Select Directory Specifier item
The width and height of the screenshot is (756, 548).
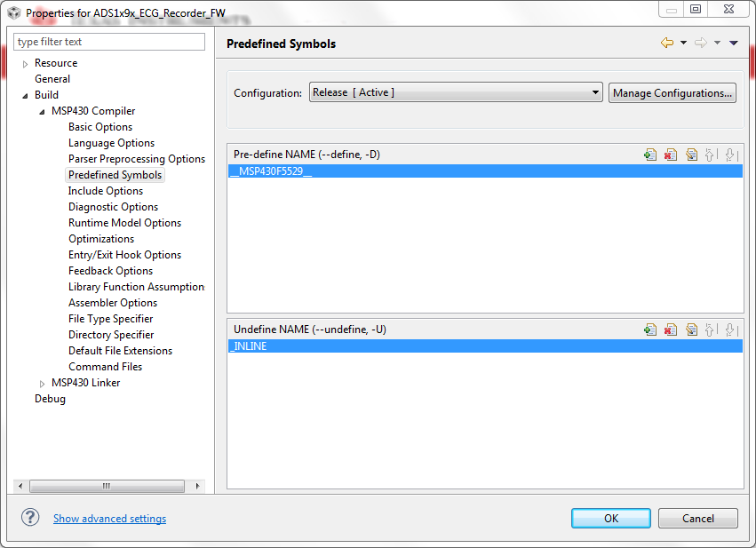click(111, 335)
